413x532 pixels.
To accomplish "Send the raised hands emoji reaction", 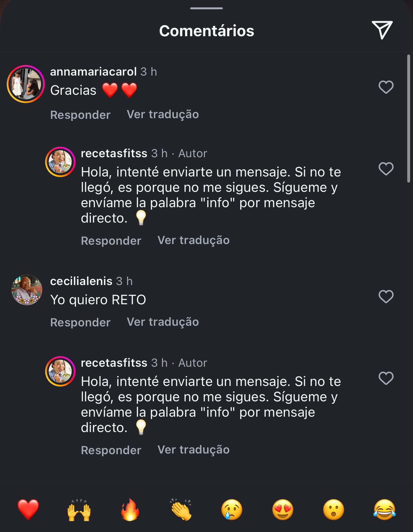I will tap(79, 509).
